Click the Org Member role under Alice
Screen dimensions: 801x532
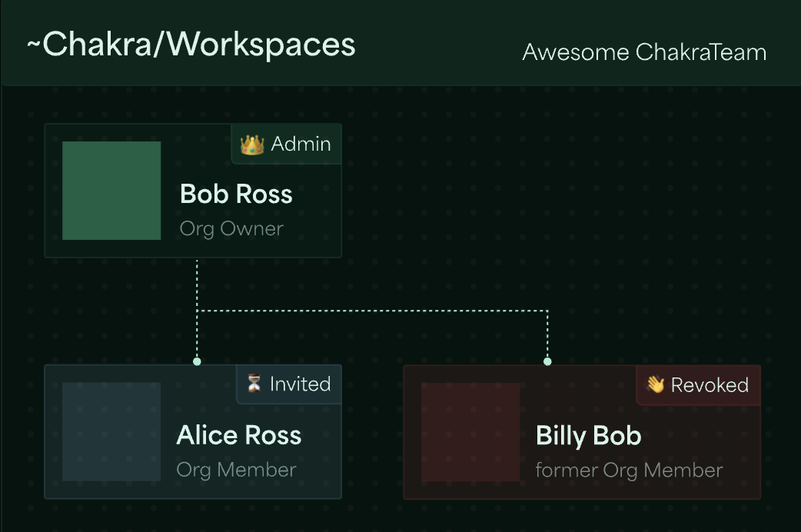click(236, 470)
